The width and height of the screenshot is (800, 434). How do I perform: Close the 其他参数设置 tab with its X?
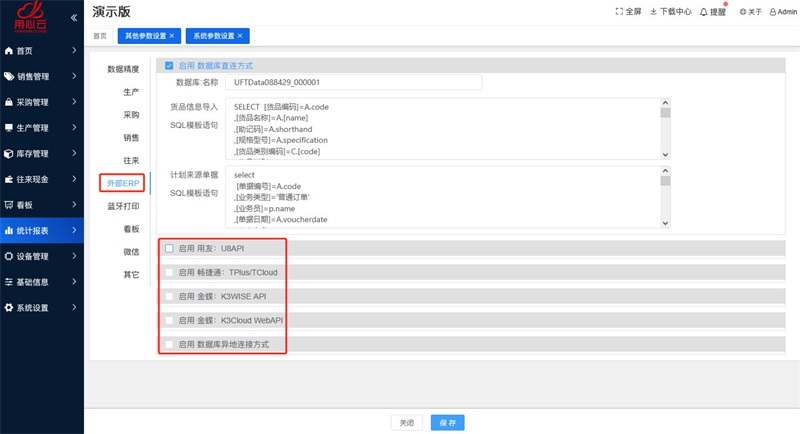pyautogui.click(x=172, y=36)
